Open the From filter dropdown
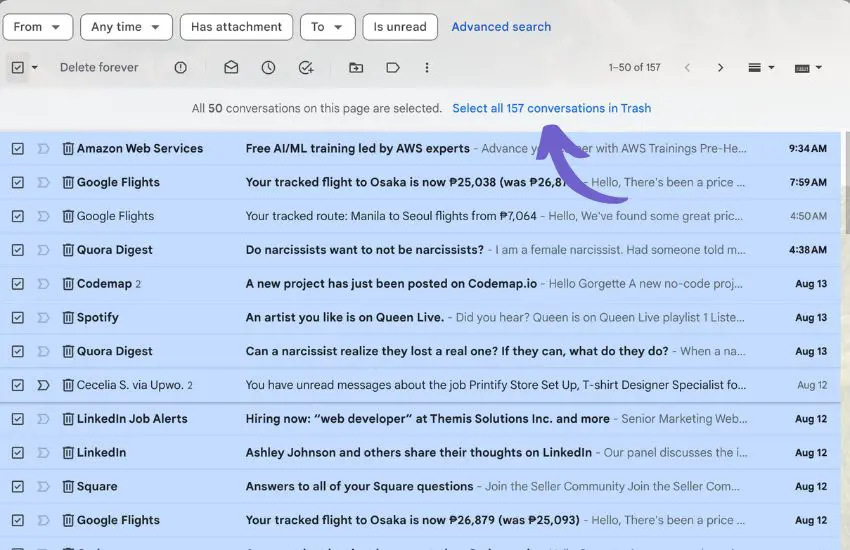The height and width of the screenshot is (550, 850). pos(37,27)
